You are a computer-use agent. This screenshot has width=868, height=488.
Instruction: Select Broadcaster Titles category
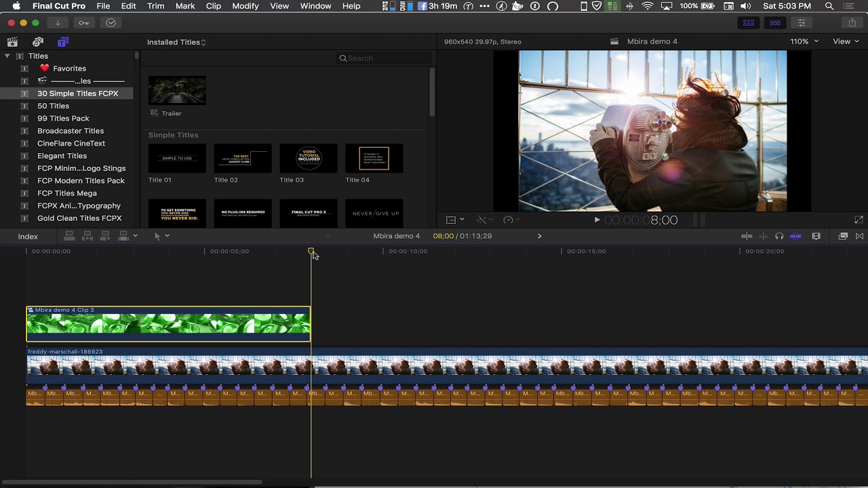click(69, 131)
